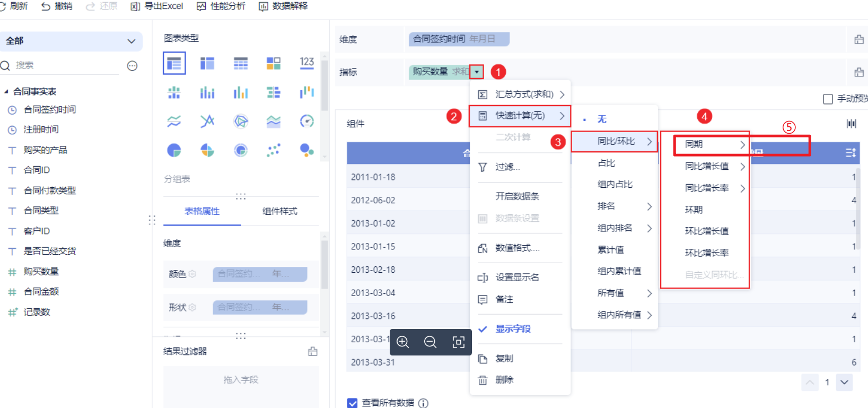Expand the 同比增长率 submenu
Screen dimensions: 868x408
coord(705,188)
